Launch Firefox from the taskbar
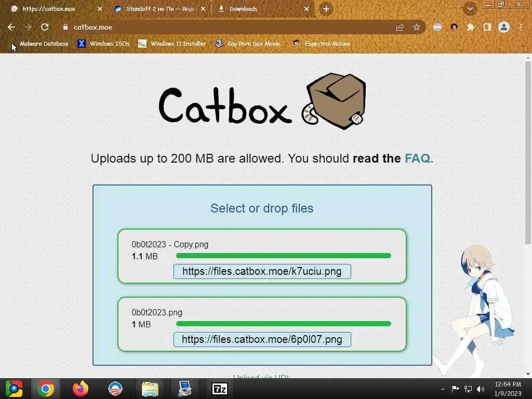The width and height of the screenshot is (532, 399). 81,389
